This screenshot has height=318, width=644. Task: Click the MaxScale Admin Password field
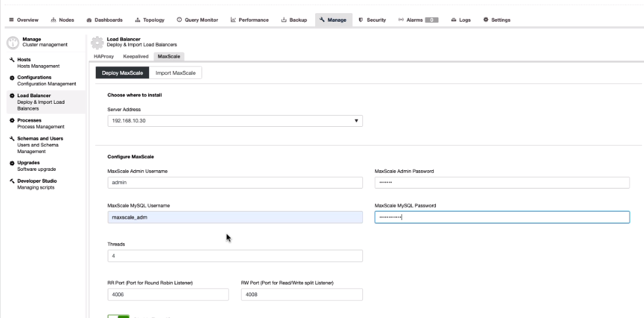pyautogui.click(x=502, y=183)
